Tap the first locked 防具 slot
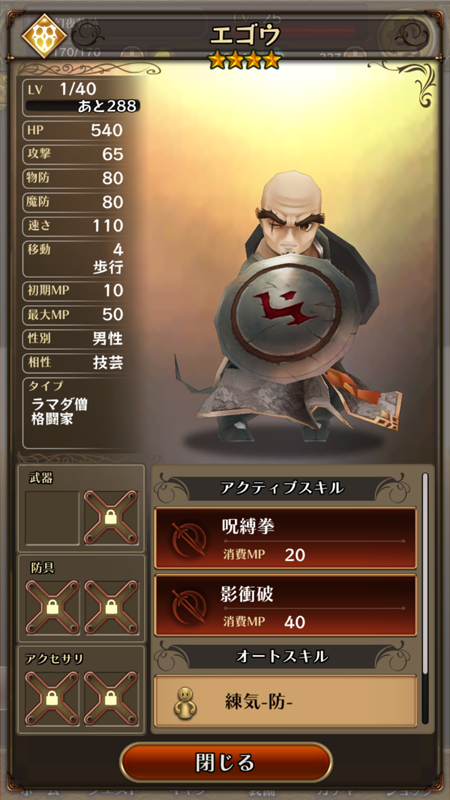The image size is (450, 800). click(x=53, y=607)
